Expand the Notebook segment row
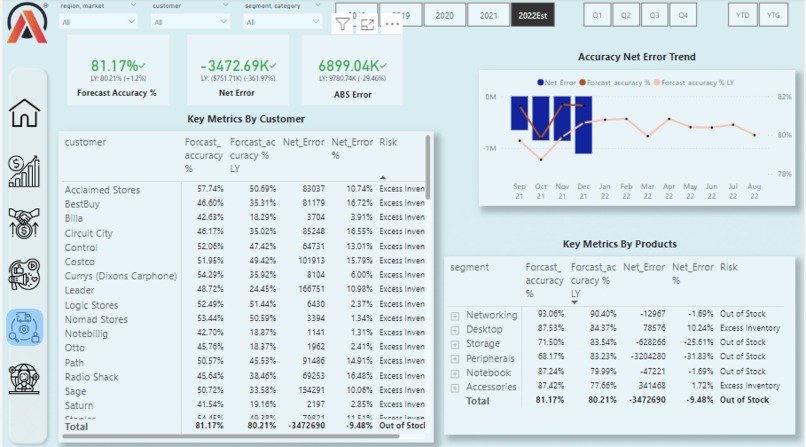Viewport: 806px width, 447px height. tap(455, 374)
